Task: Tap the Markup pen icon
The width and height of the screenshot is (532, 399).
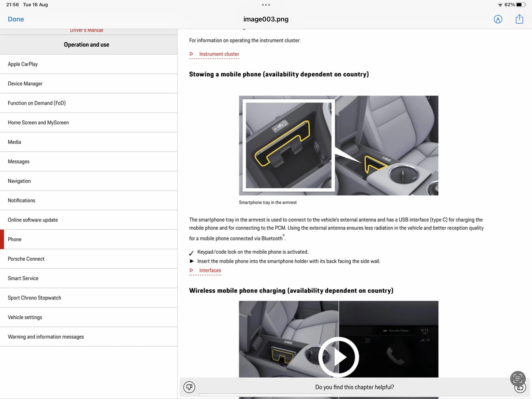Action: point(498,19)
